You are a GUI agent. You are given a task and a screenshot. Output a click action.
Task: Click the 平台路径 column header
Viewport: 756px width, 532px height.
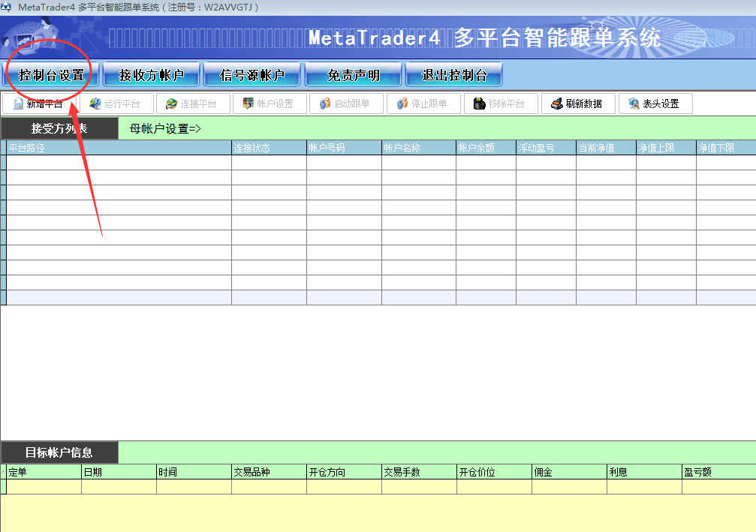pyautogui.click(x=119, y=148)
